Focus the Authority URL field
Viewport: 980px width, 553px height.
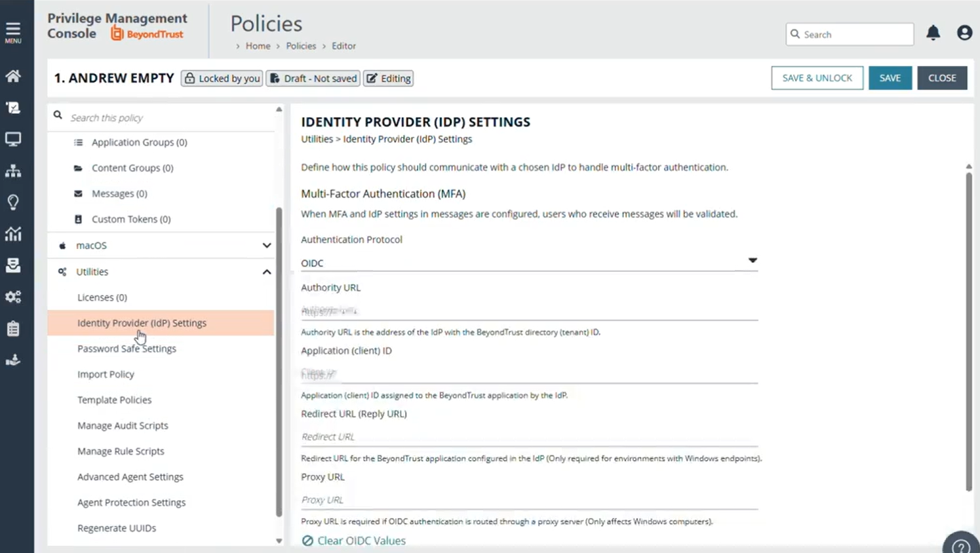[x=529, y=311]
